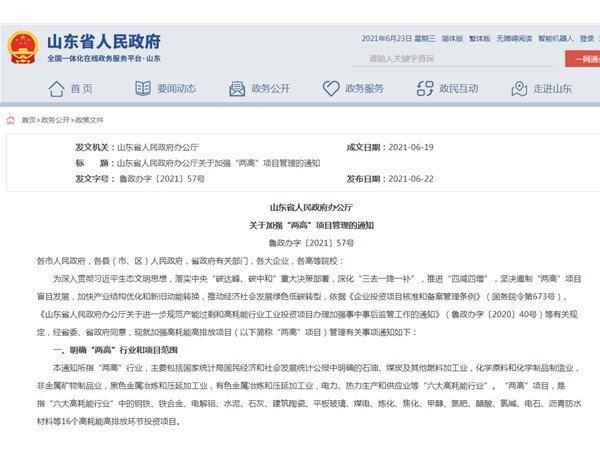Open the 政务服务 navigation tab
The image size is (600, 450).
364,89
